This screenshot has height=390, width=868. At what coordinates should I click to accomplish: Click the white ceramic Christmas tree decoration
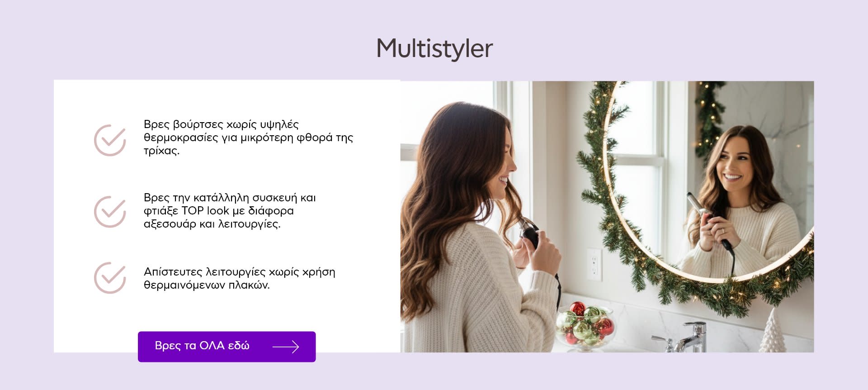point(772,332)
